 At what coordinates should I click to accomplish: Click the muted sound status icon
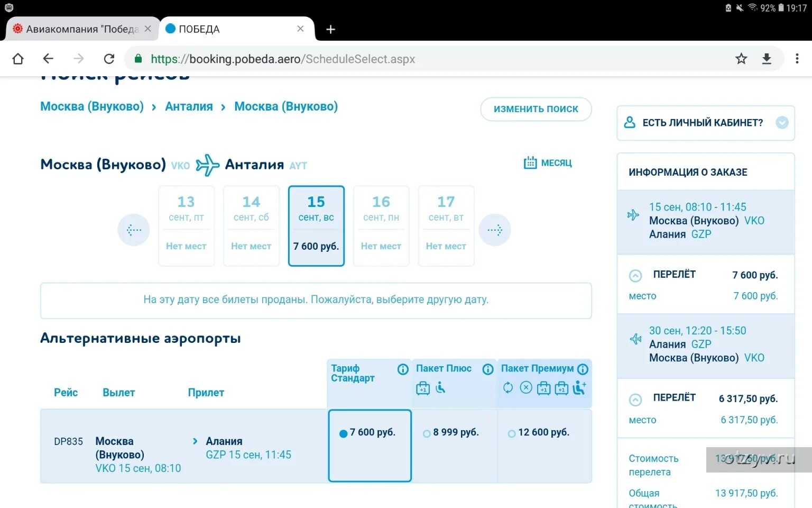coord(740,7)
